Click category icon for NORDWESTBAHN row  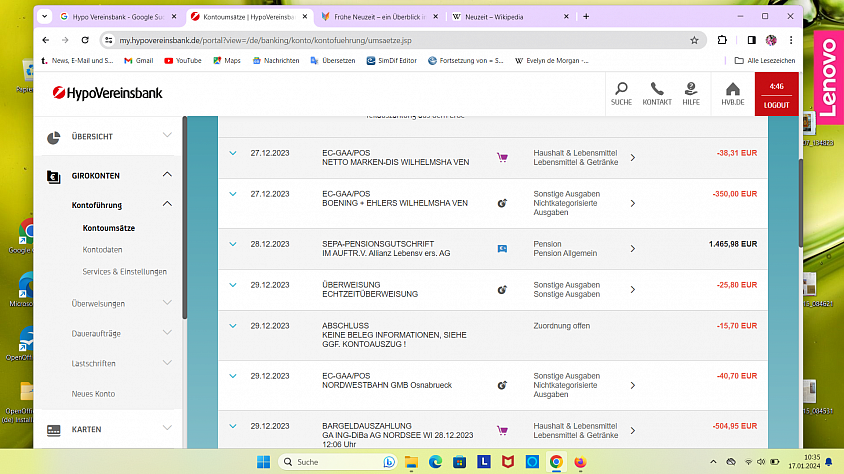502,385
